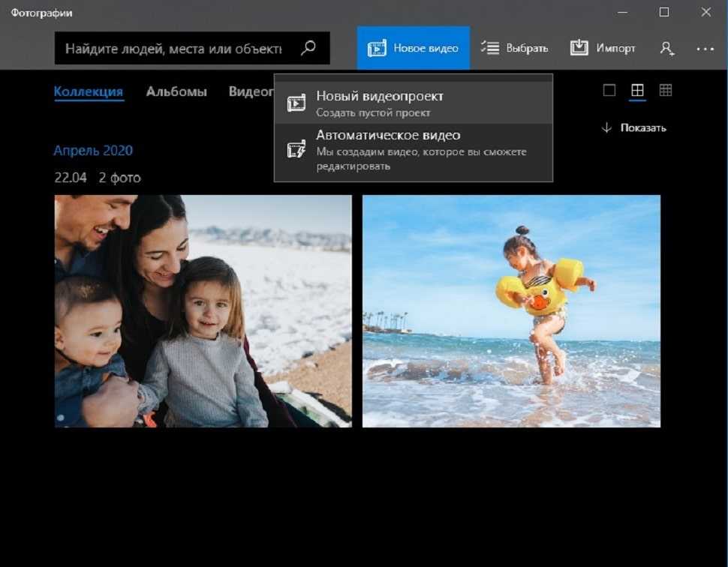
Task: Open the New video button
Action: (414, 48)
